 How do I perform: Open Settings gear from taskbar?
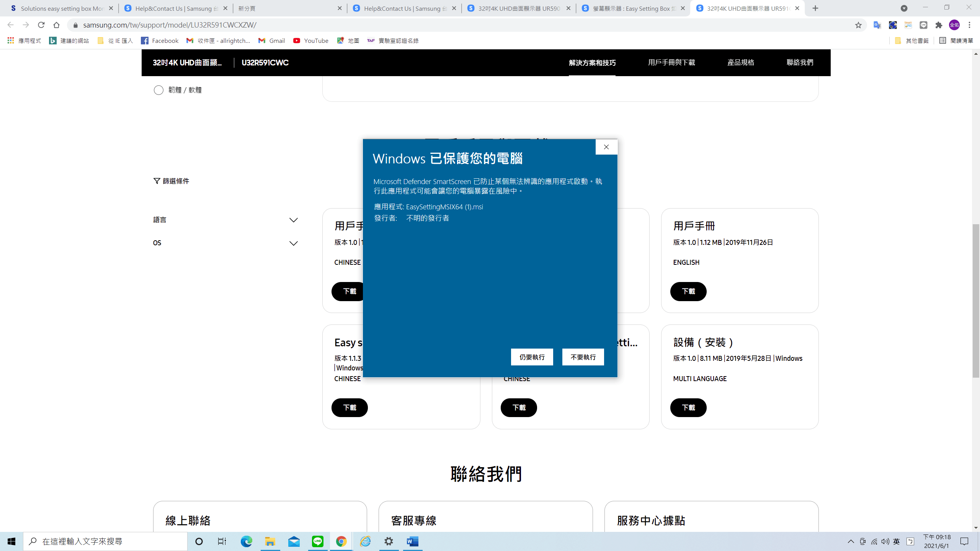(389, 541)
